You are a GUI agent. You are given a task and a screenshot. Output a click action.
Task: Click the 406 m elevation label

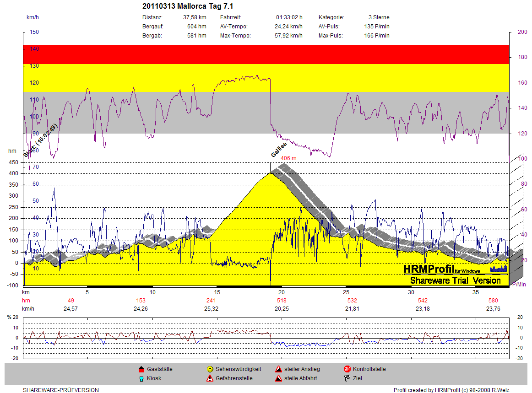[288, 158]
